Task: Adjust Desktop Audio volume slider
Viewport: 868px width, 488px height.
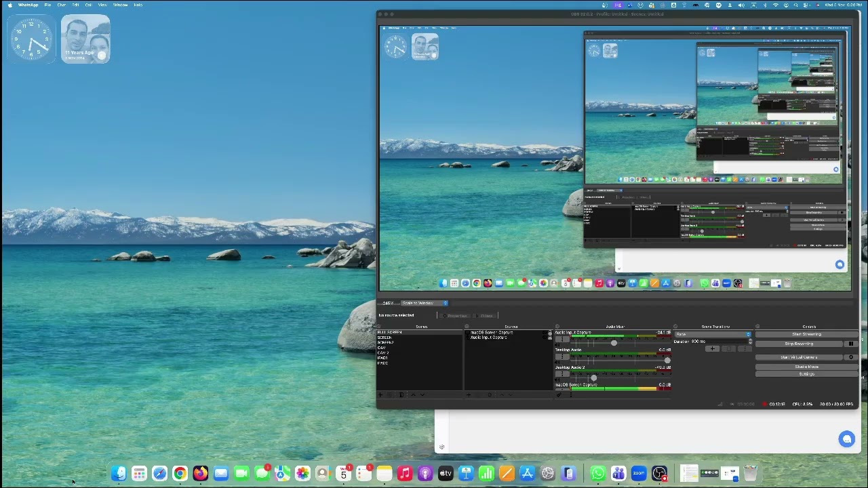Action: tap(667, 361)
